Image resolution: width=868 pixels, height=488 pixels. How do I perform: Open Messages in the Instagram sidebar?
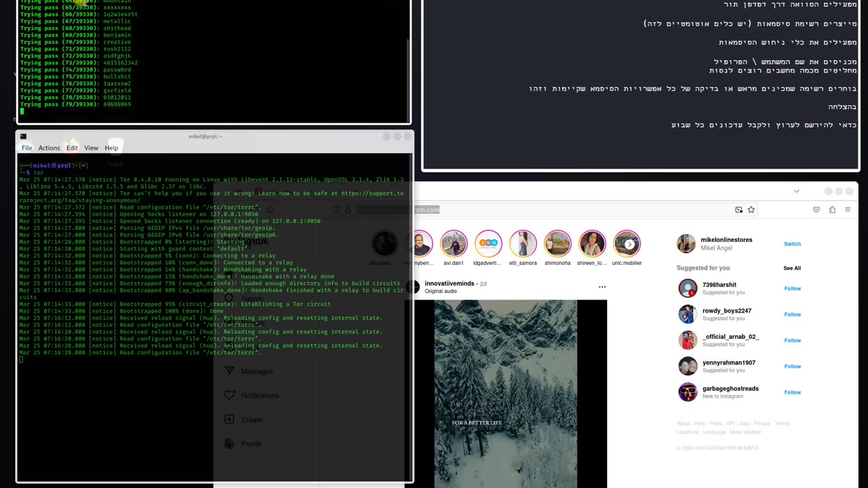click(x=248, y=371)
